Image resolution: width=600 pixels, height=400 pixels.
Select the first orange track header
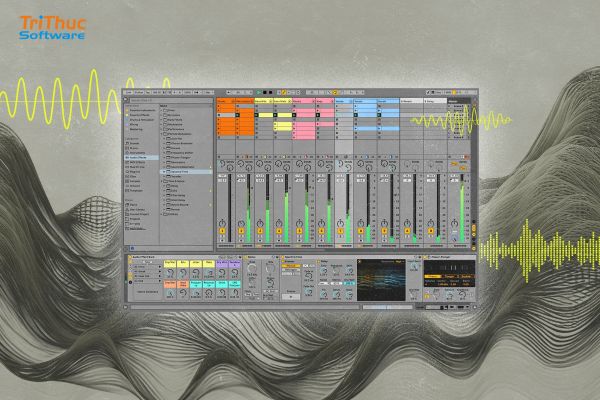click(226, 101)
